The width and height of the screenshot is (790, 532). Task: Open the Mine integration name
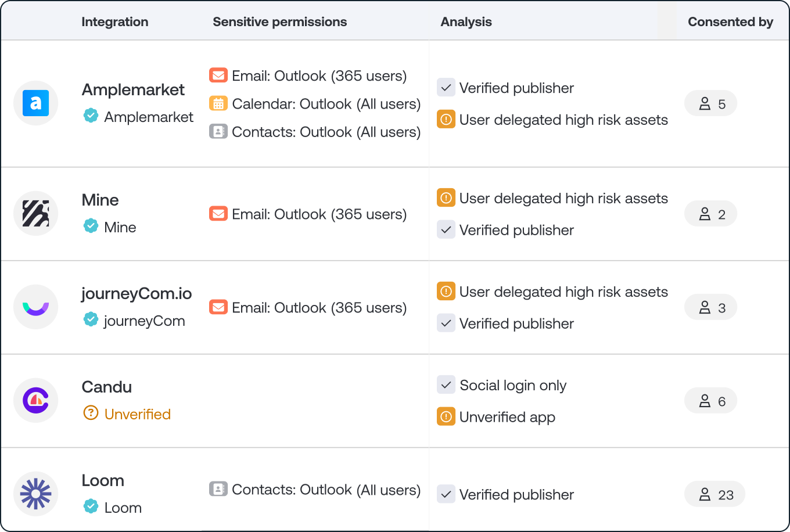point(100,200)
